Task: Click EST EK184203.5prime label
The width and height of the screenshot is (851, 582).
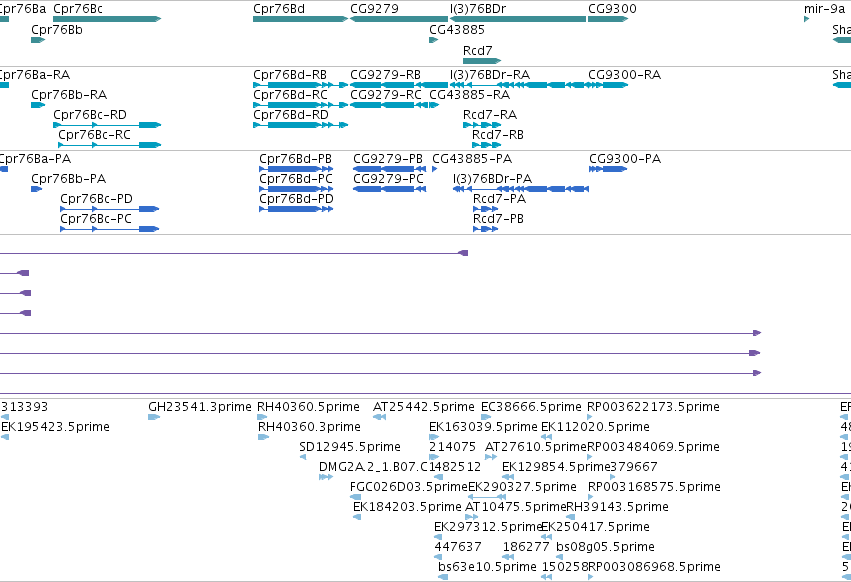Action: click(407, 508)
